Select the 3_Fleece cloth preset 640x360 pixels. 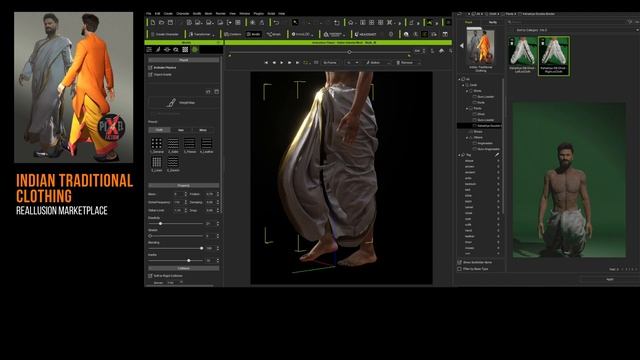189,145
